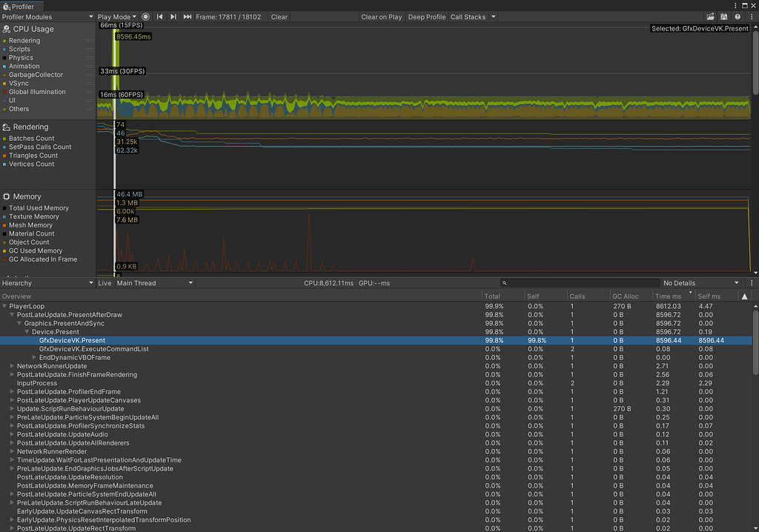The width and height of the screenshot is (759, 532).
Task: Jump to the current frame
Action: (x=187, y=16)
